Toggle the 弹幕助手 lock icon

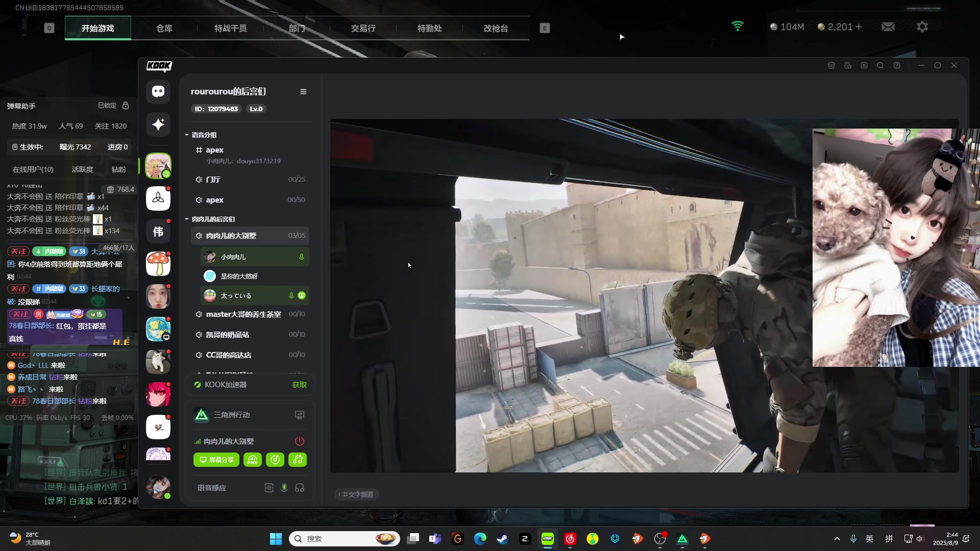click(126, 105)
